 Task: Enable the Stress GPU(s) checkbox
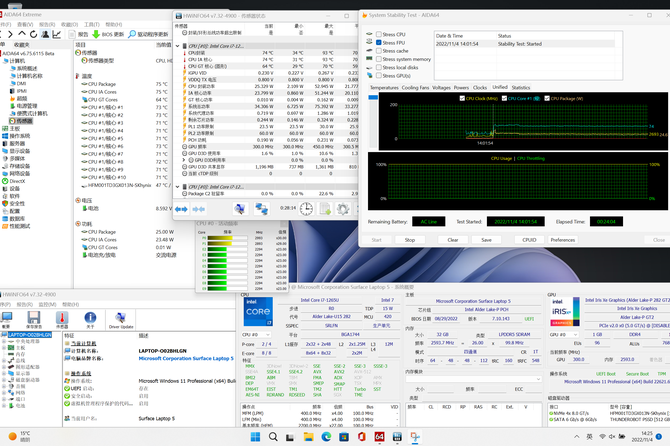point(379,76)
